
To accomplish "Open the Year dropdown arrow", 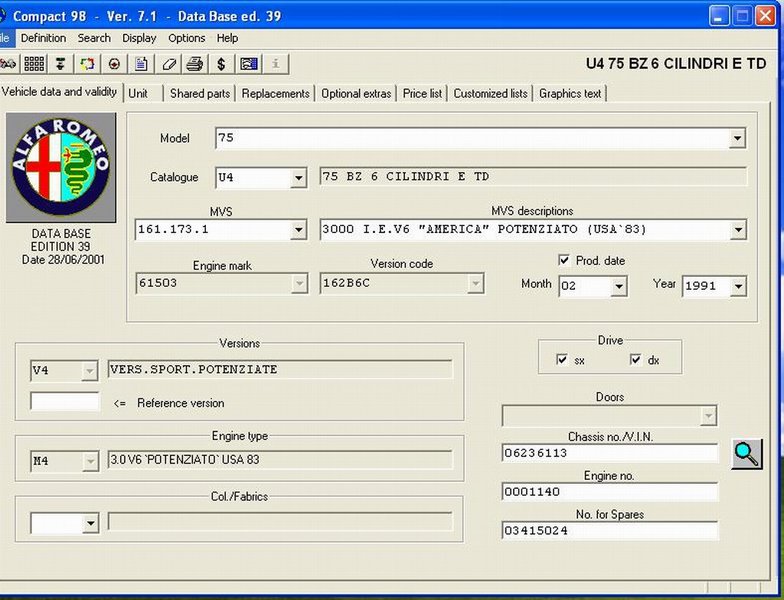I will [738, 286].
